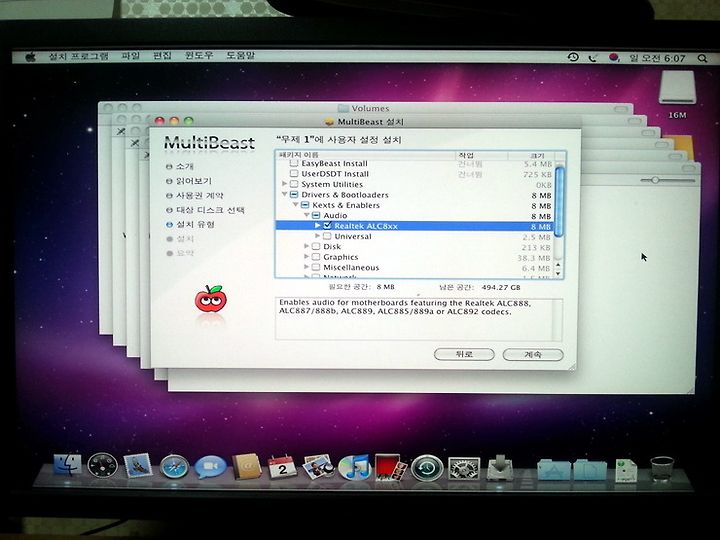The width and height of the screenshot is (720, 540).
Task: Click the Installer icon in the Dock
Action: 500,468
